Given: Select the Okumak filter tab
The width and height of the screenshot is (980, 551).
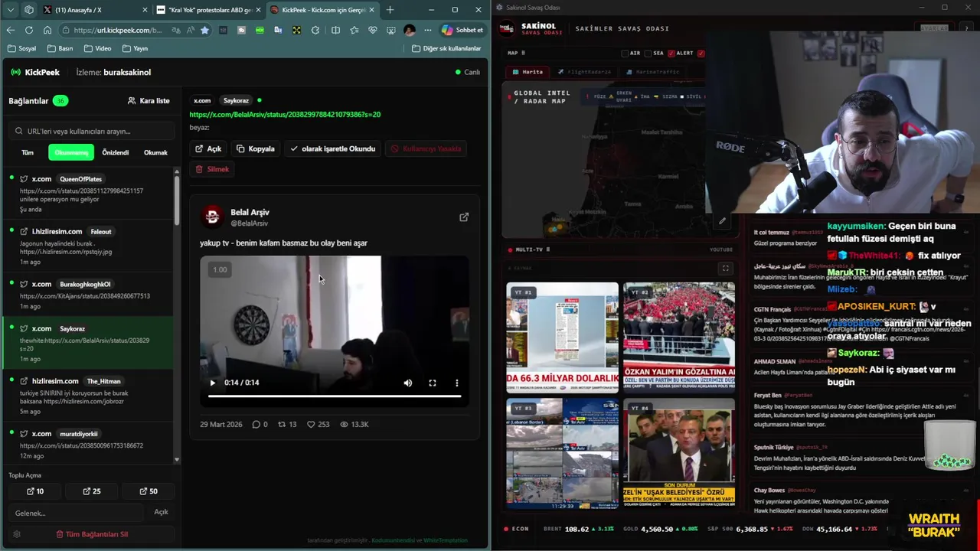Looking at the screenshot, I should (155, 152).
